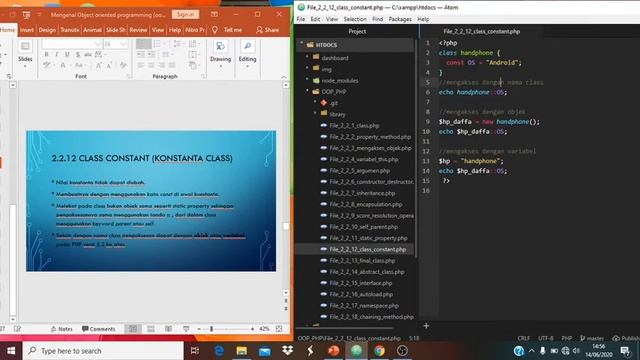Switch to Slide Sorter view

[151, 329]
